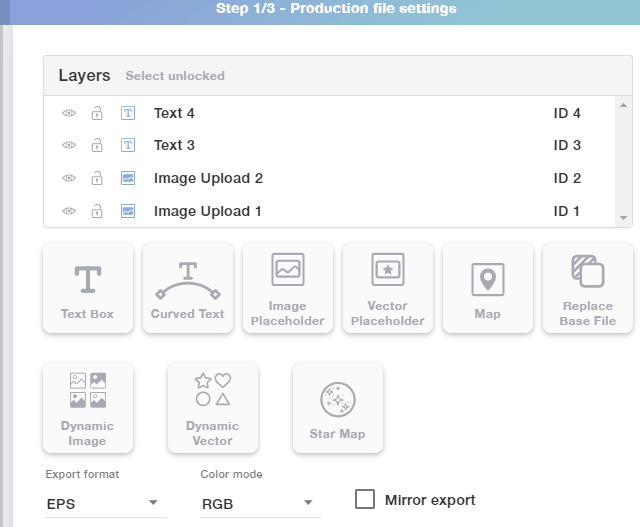640x527 pixels.
Task: Hide the Text 3 layer
Action: point(69,145)
